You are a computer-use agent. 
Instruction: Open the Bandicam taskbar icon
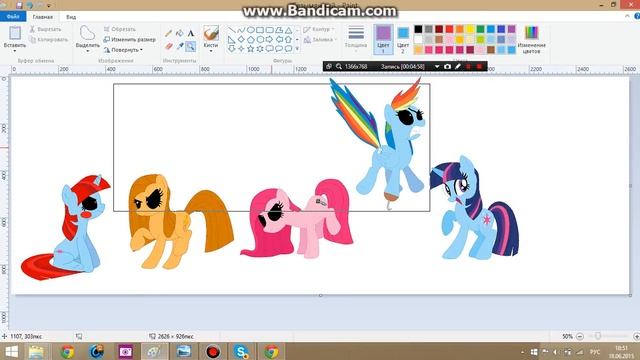point(213,351)
